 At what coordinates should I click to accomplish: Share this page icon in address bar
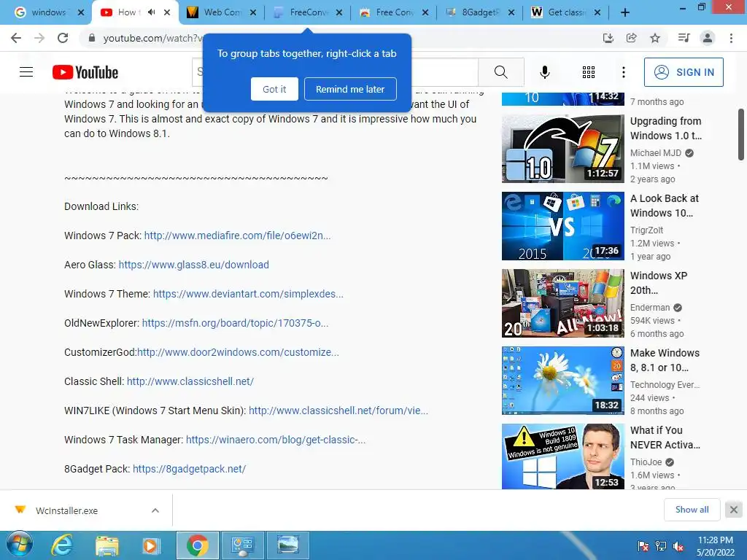coord(631,38)
